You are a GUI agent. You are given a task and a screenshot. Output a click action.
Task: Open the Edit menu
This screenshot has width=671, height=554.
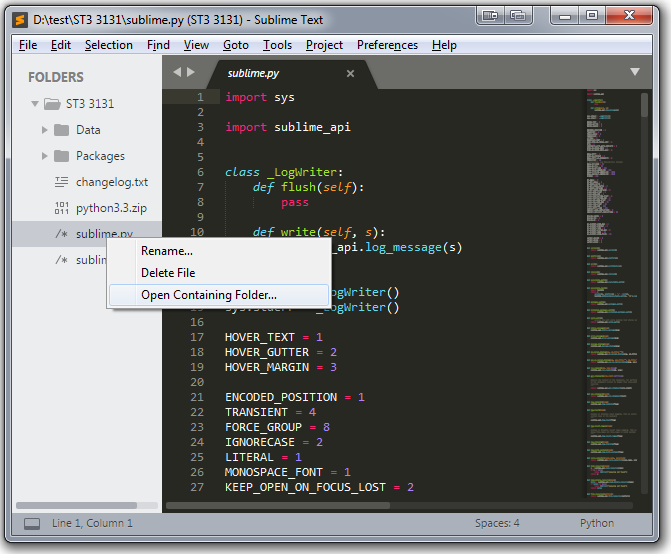(x=61, y=45)
